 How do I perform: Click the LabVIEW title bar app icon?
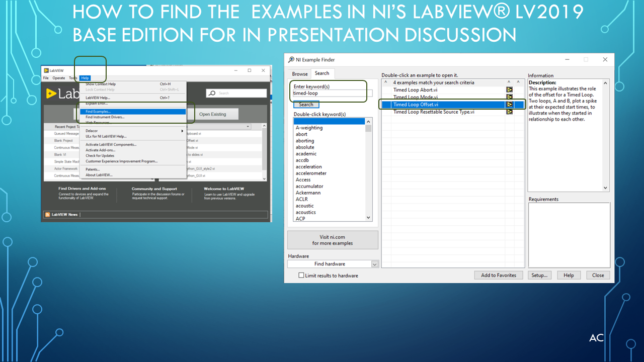[x=46, y=70]
